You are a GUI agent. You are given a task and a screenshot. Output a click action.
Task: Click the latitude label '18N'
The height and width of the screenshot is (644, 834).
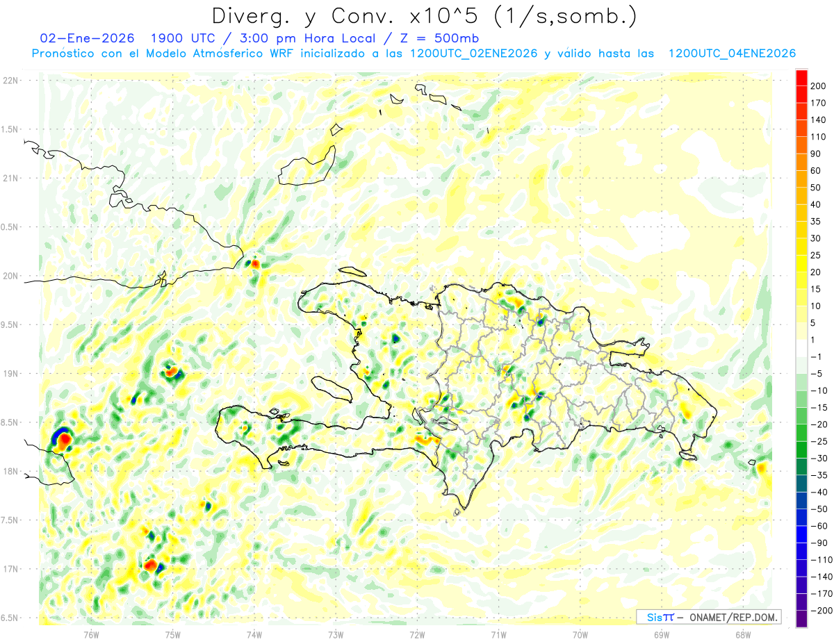click(10, 472)
